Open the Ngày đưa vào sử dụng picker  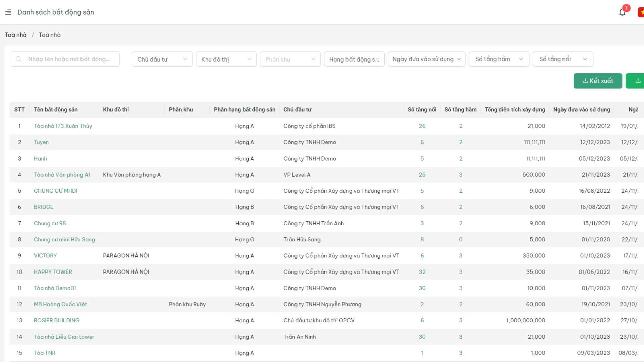pos(426,59)
